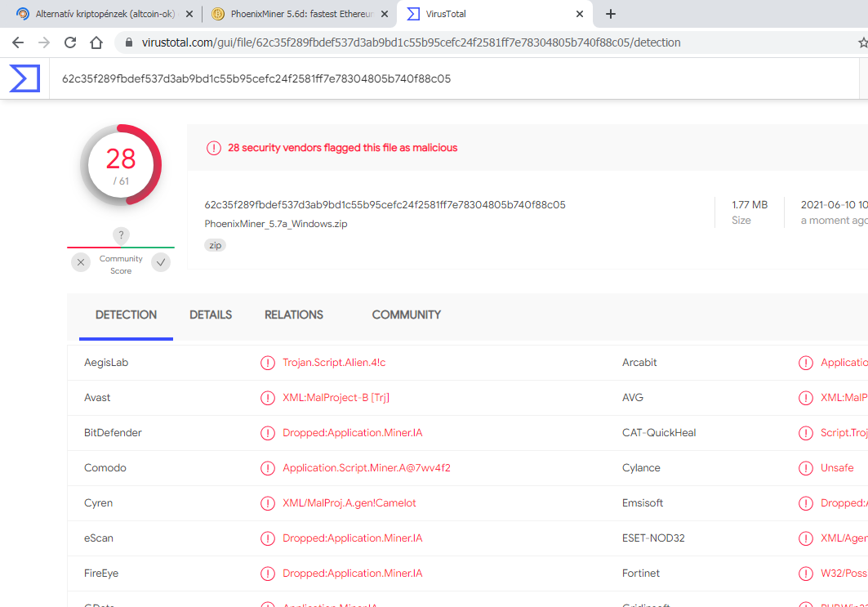
Task: Click the file hash text in summary
Action: coord(385,205)
